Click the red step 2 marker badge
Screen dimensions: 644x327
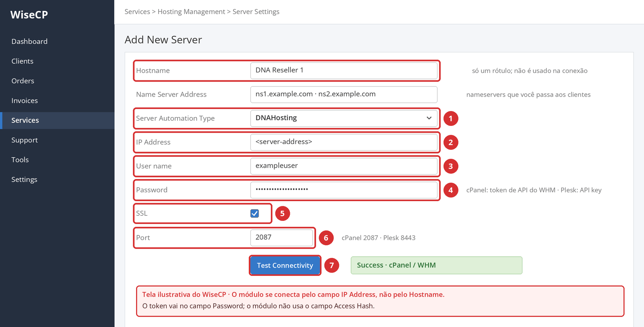(451, 142)
